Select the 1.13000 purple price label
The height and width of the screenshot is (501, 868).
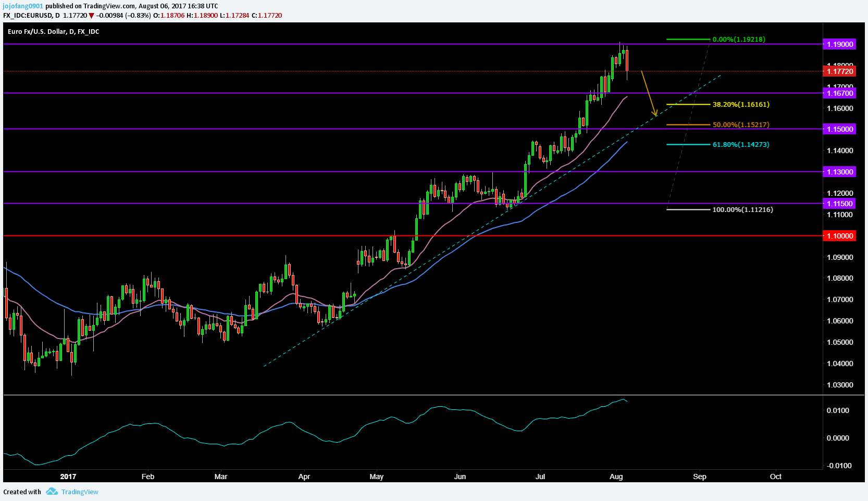coord(839,172)
